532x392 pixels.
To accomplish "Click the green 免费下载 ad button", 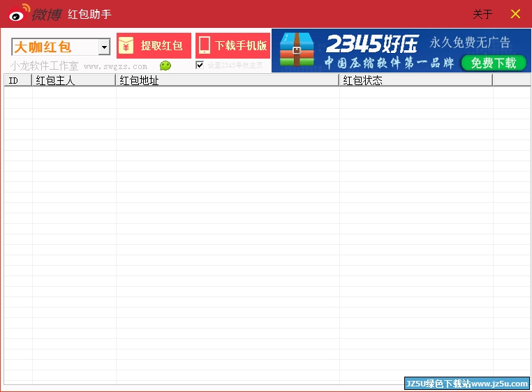I will tap(494, 63).
